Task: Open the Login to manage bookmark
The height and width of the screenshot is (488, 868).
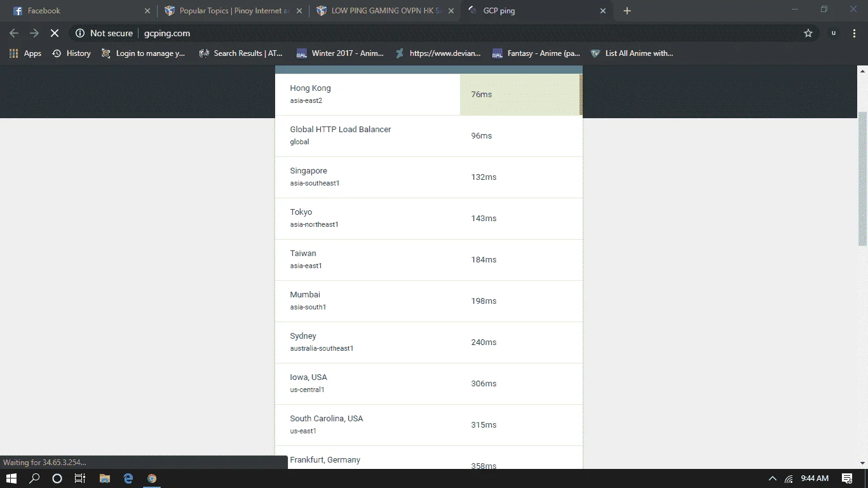Action: 144,53
